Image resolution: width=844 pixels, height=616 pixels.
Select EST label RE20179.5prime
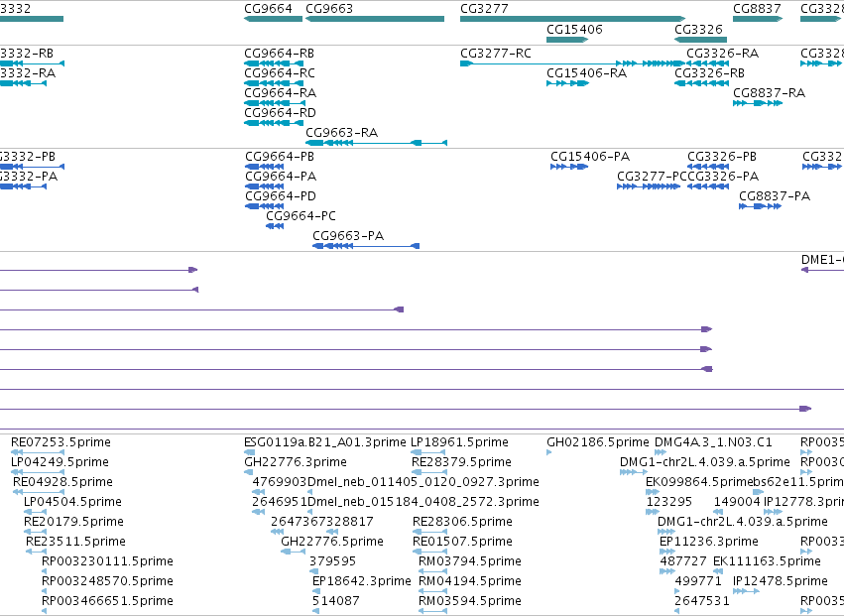[73, 522]
